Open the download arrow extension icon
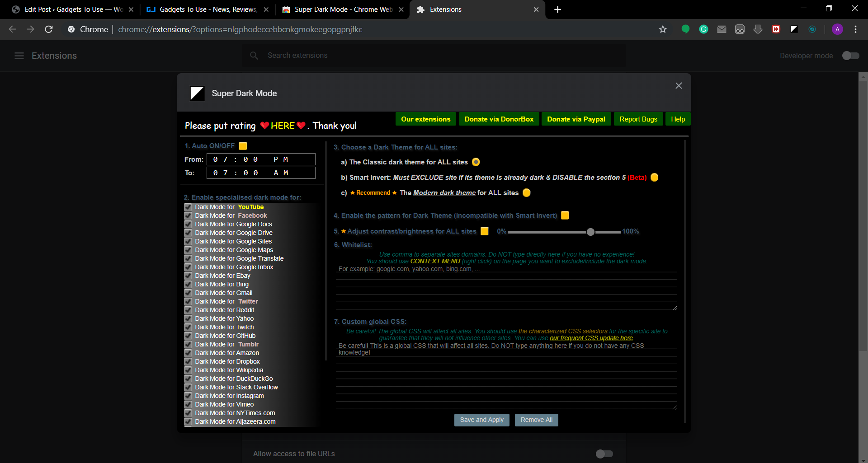 click(x=758, y=29)
